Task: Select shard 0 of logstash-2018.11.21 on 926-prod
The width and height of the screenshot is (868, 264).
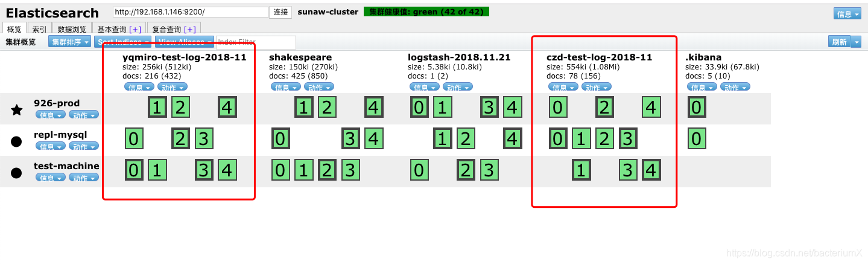Action: [419, 108]
